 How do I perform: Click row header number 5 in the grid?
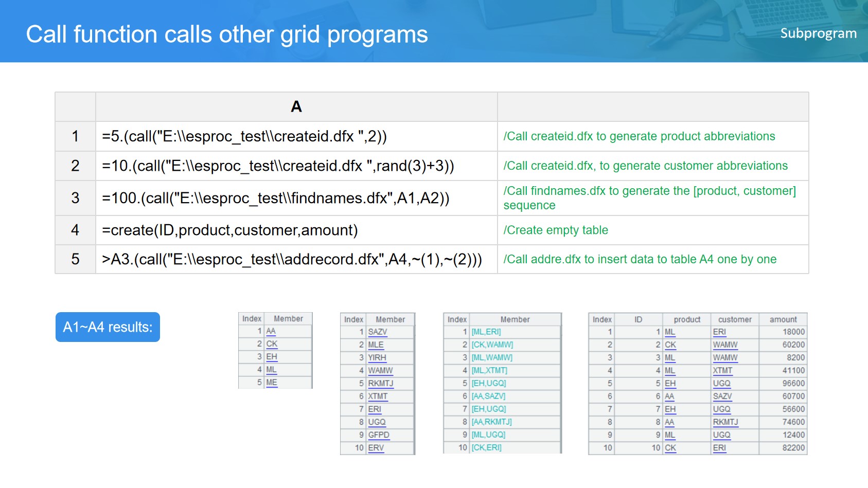(x=75, y=259)
